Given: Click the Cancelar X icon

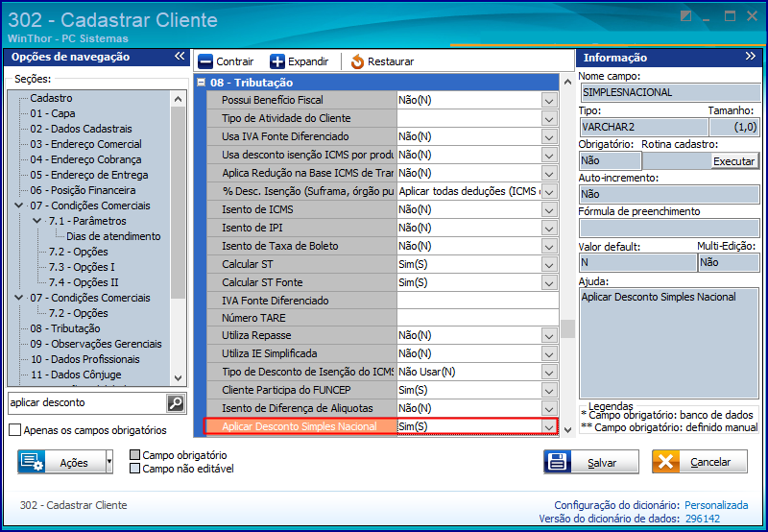Looking at the screenshot, I should point(665,462).
